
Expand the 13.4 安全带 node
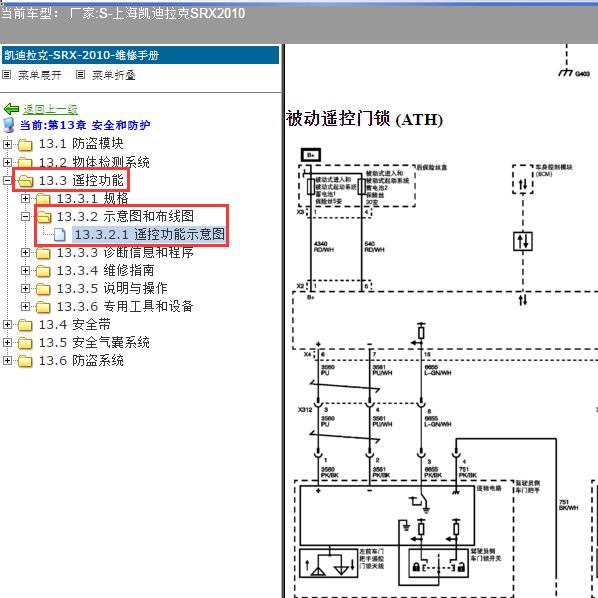pyautogui.click(x=7, y=325)
